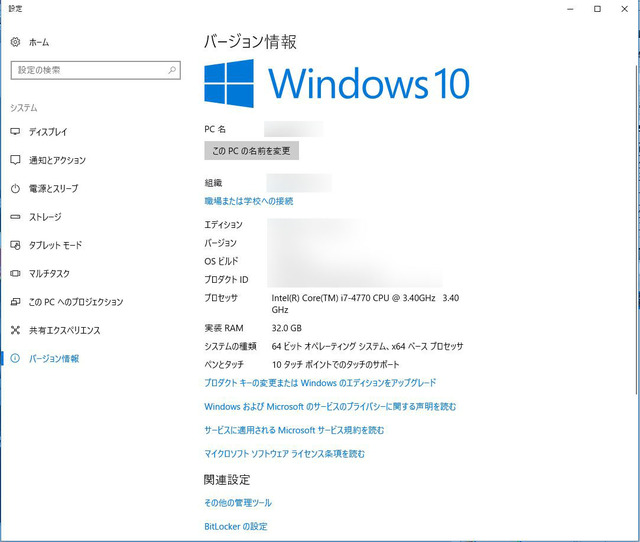Open 職場または学校への接続 link
This screenshot has height=542, width=640.
click(249, 201)
